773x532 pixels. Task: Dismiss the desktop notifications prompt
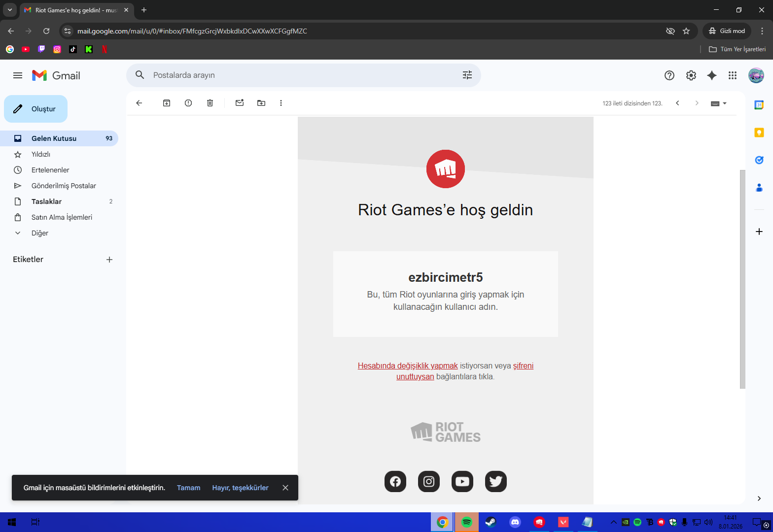tap(285, 488)
